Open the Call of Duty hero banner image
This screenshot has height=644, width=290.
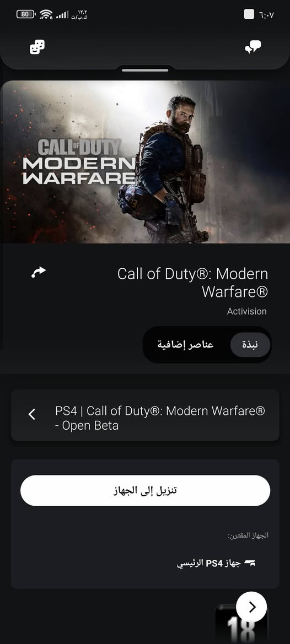pos(145,161)
